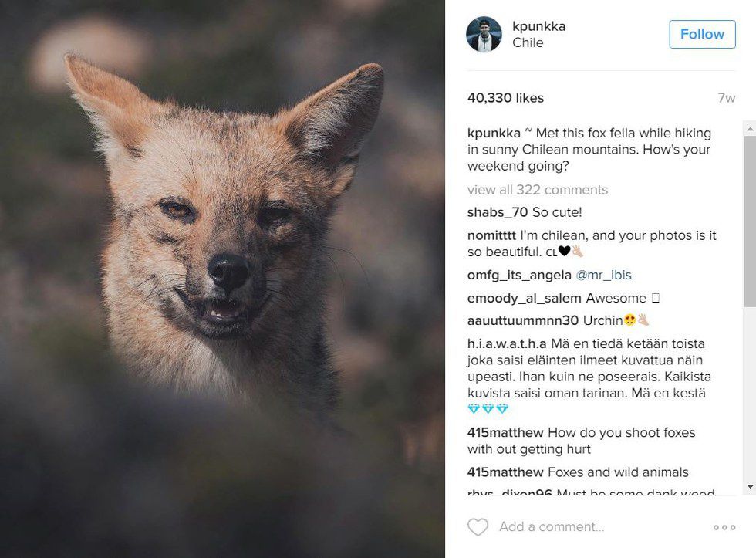Viewport: 756px width, 558px height.
Task: Expand view all 322 comments
Action: tap(537, 190)
